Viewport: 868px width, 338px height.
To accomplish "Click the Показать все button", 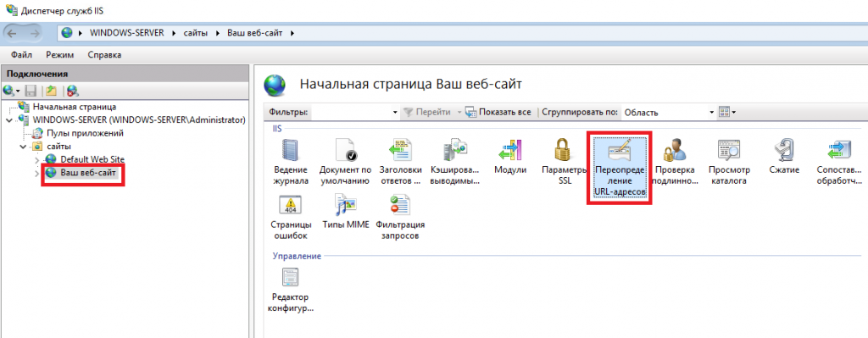I will [x=498, y=113].
